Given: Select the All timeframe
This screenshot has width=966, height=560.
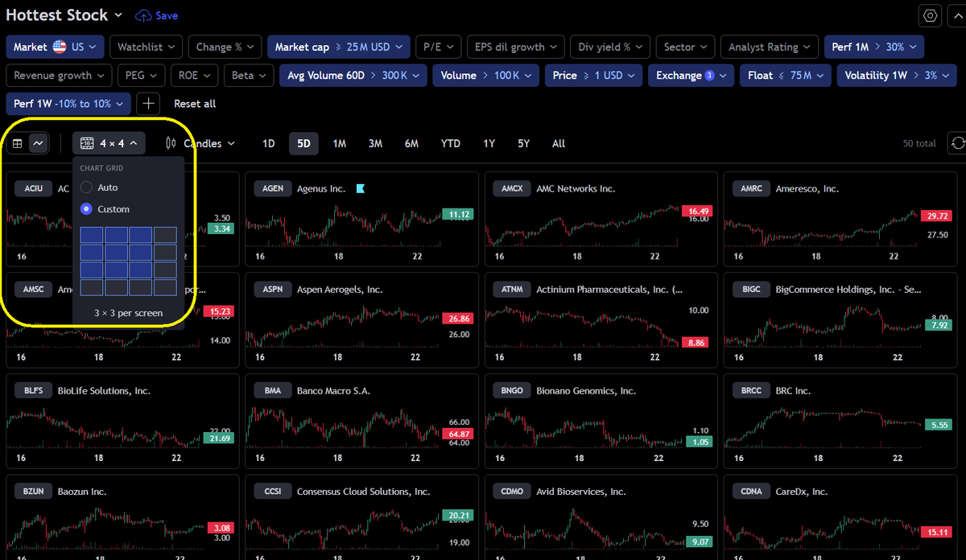Looking at the screenshot, I should 559,143.
